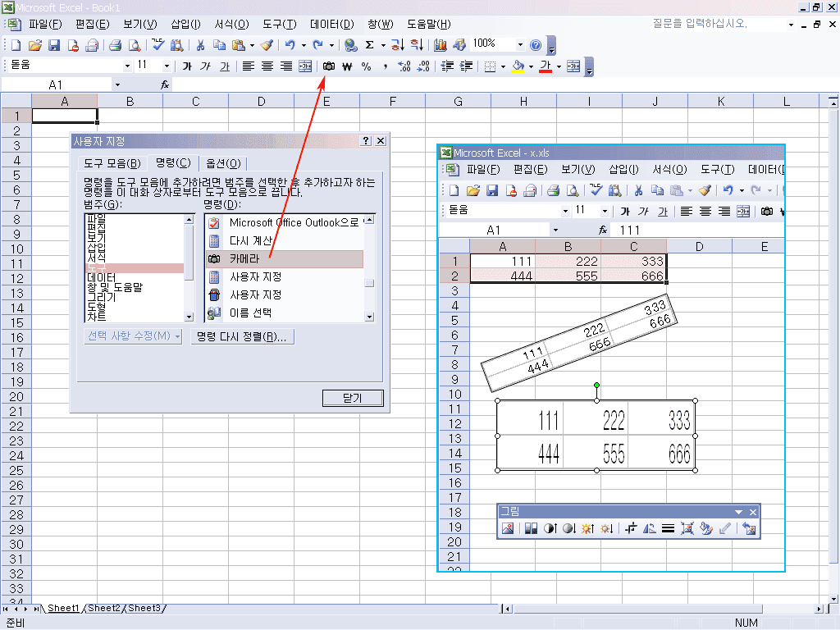This screenshot has width=840, height=630.
Task: Select 데이터 category in the 범주 list
Action: pos(134,277)
